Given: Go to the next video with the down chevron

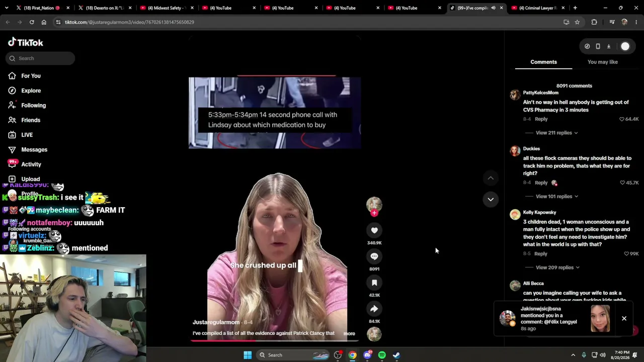Looking at the screenshot, I should (x=491, y=200).
